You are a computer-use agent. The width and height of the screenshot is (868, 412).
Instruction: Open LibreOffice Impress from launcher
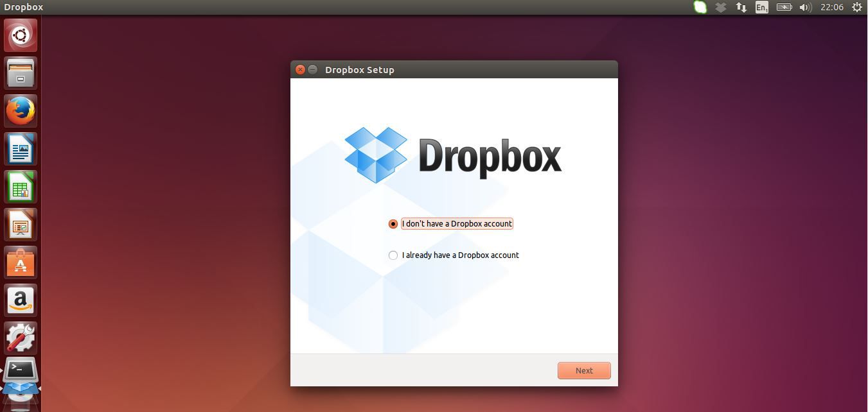tap(21, 225)
